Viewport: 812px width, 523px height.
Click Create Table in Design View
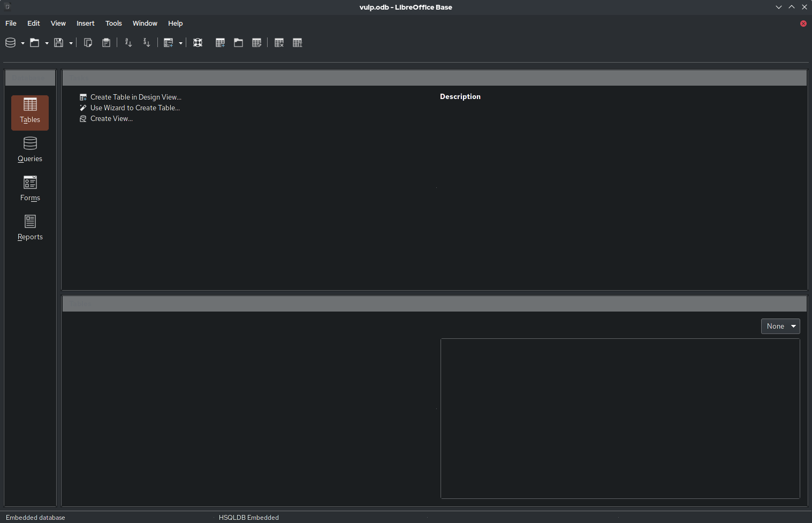pyautogui.click(x=135, y=97)
